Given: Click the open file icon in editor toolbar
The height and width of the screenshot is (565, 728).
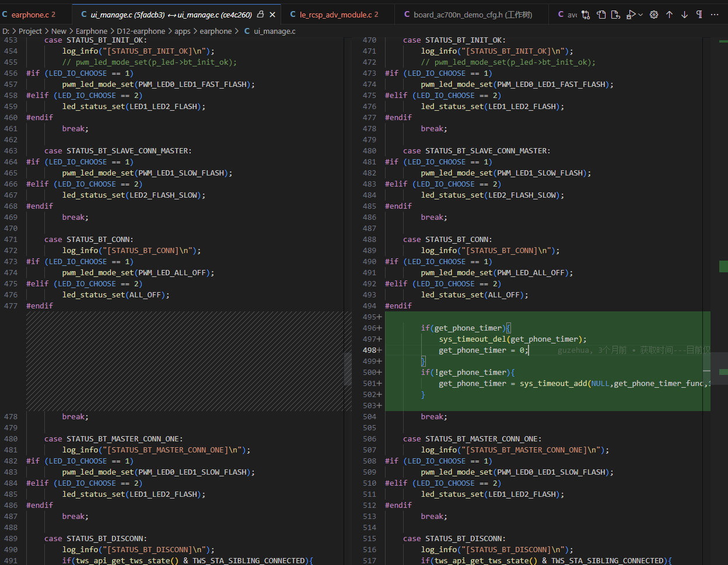Looking at the screenshot, I should (615, 15).
